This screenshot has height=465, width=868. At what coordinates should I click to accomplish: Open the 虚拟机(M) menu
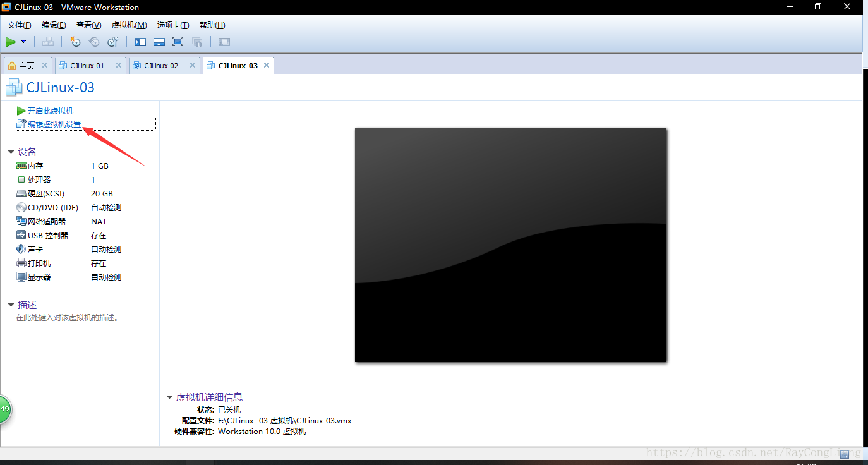click(x=129, y=25)
